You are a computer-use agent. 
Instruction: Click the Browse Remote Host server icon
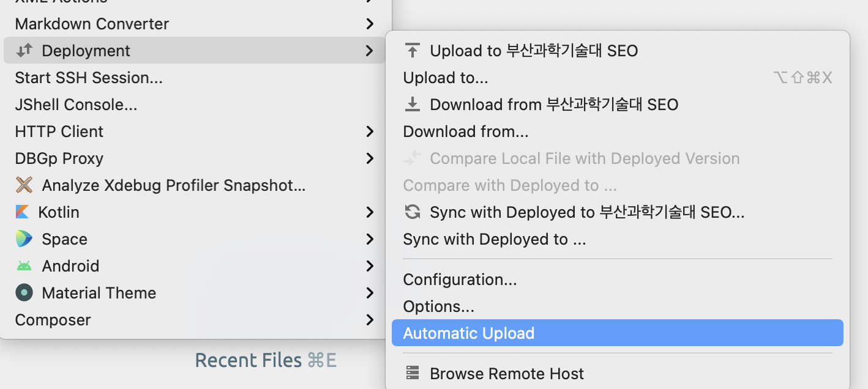pyautogui.click(x=413, y=373)
